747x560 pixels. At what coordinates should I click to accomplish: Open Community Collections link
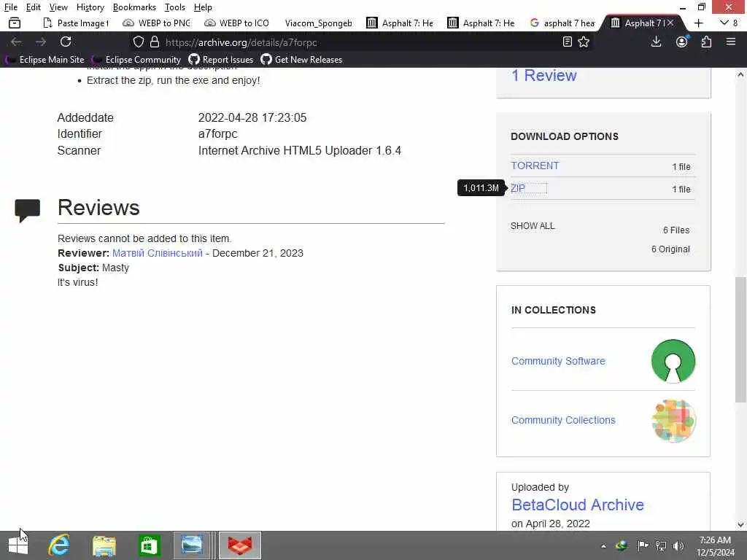click(x=563, y=420)
